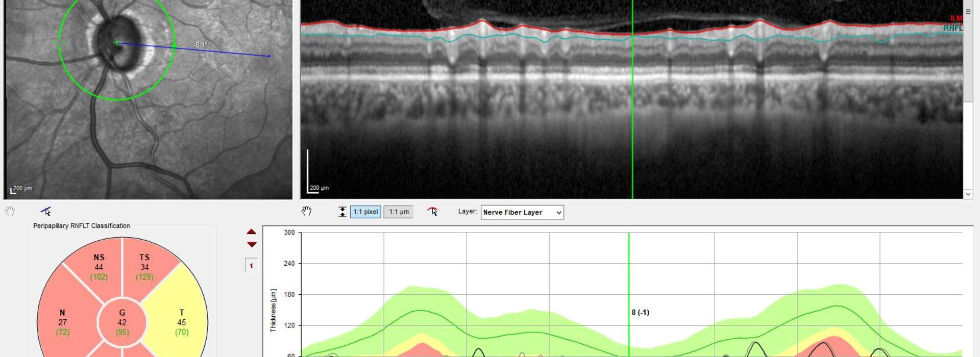Click the scan number 1 box

point(251,266)
